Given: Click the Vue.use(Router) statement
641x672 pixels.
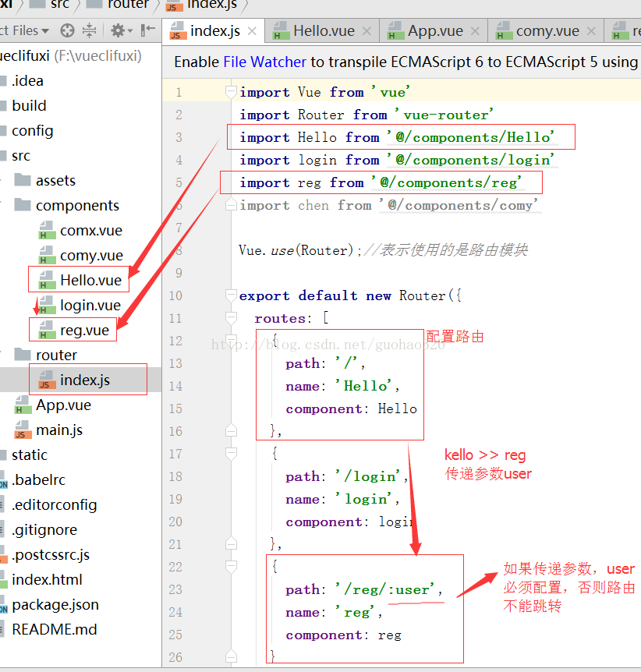Looking at the screenshot, I should point(299,250).
